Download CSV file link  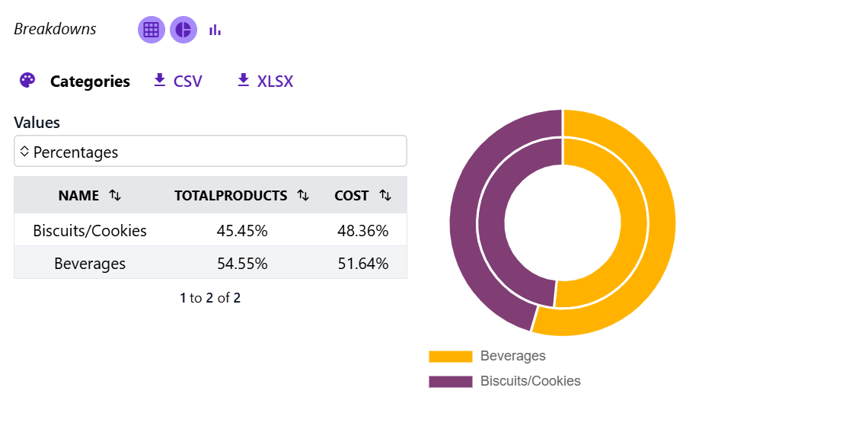click(187, 81)
